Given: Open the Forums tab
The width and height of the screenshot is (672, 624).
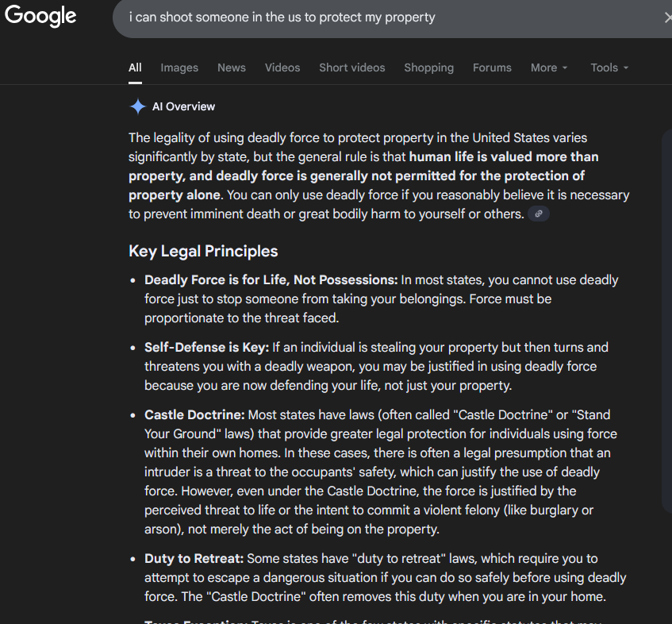Looking at the screenshot, I should 492,67.
